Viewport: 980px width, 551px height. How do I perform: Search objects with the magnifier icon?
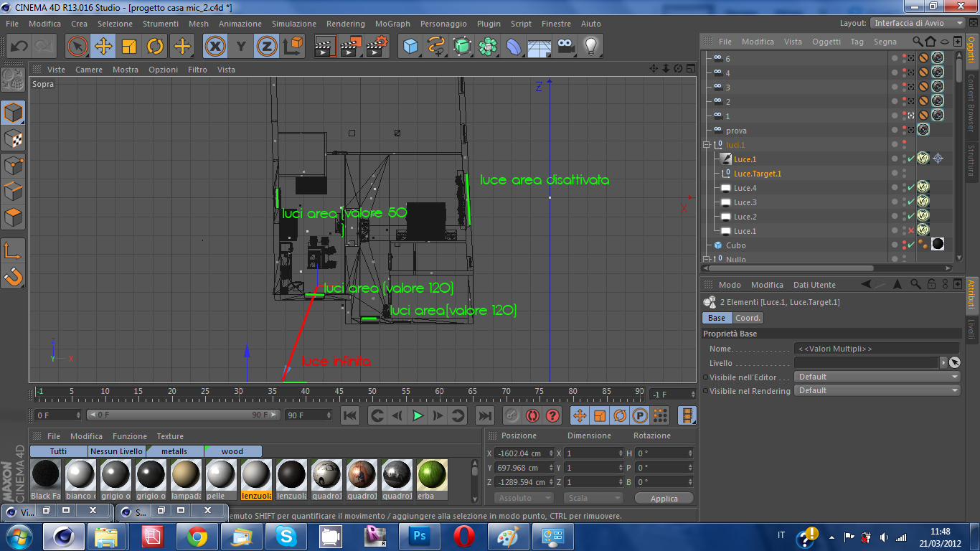pyautogui.click(x=918, y=42)
